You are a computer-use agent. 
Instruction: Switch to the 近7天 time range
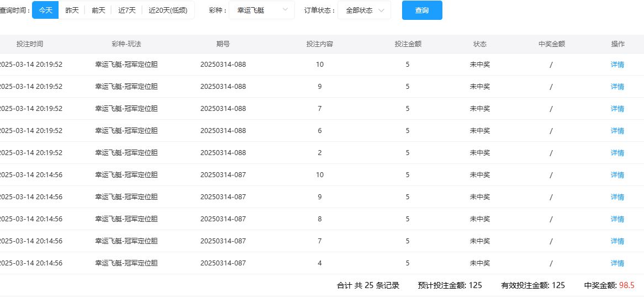126,10
